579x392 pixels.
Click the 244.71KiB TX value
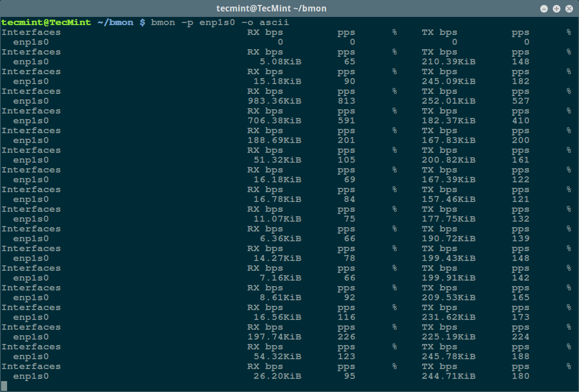pos(448,376)
